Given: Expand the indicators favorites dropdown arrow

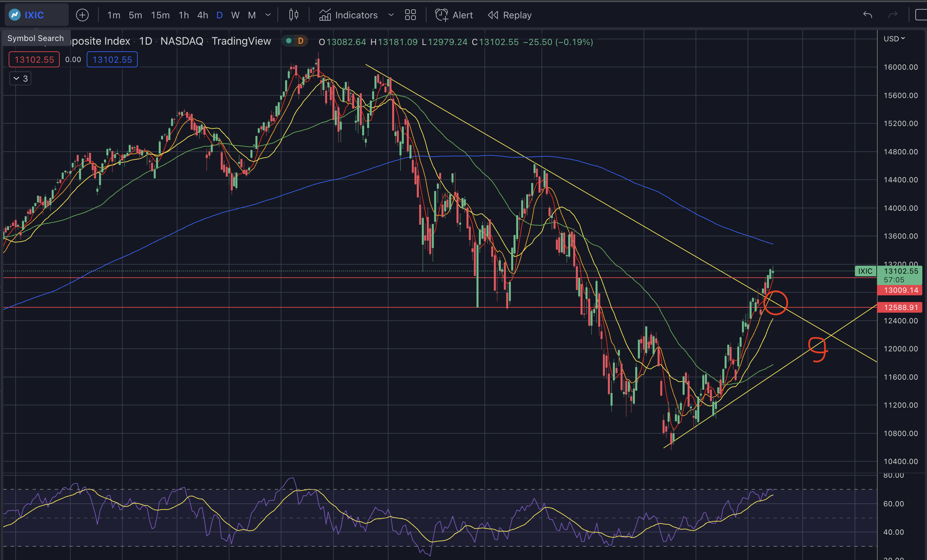Looking at the screenshot, I should point(391,15).
